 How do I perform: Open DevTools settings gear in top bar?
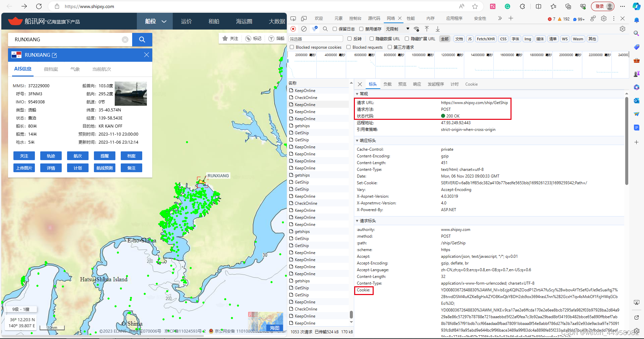tap(604, 18)
